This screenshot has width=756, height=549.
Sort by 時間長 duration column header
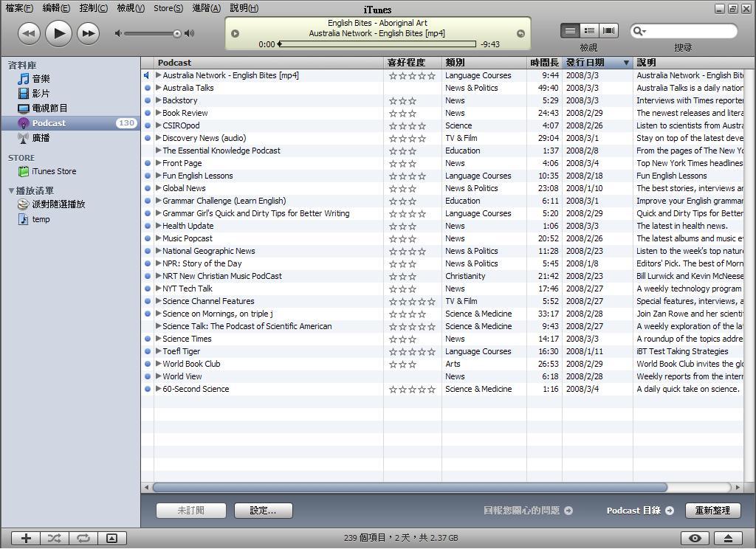tap(544, 63)
